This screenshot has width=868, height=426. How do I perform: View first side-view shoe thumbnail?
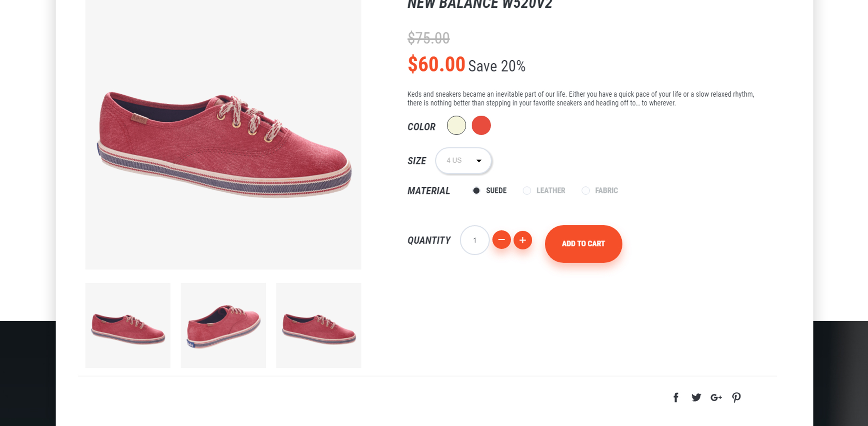click(128, 325)
